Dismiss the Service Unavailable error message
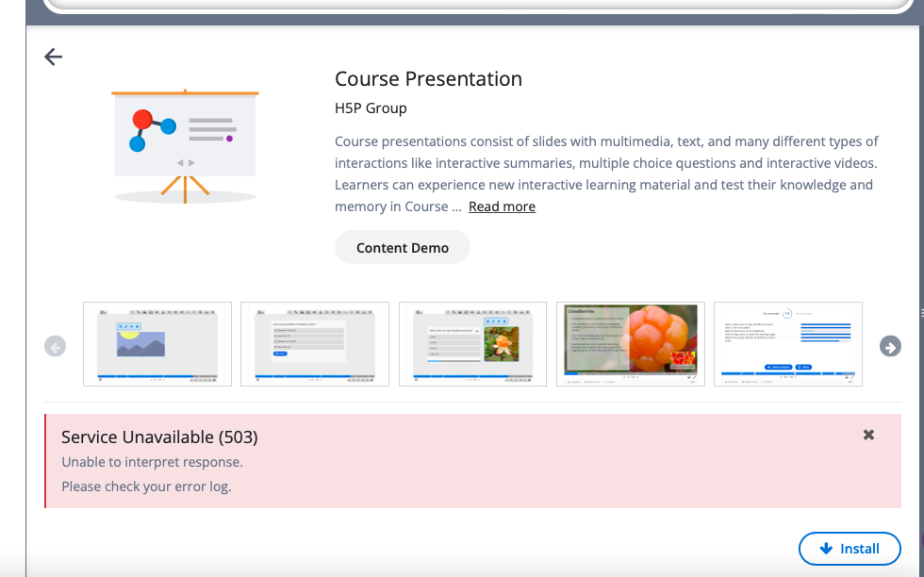Viewport: 924px width, 577px height. click(x=868, y=435)
